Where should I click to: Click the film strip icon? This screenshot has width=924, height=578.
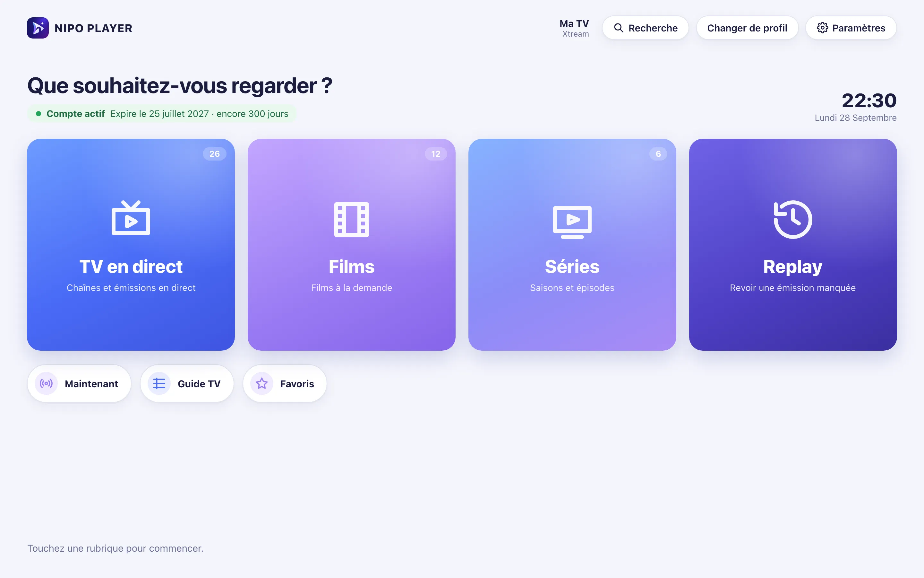352,219
